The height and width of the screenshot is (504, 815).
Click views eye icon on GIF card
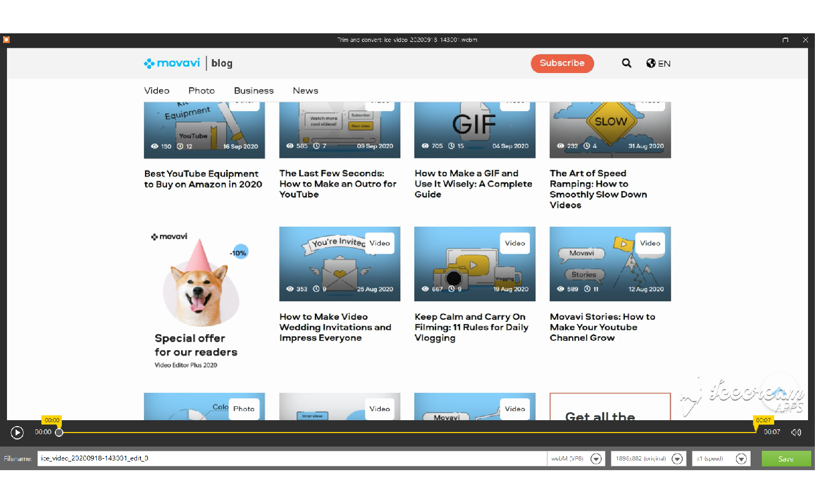pyautogui.click(x=425, y=146)
